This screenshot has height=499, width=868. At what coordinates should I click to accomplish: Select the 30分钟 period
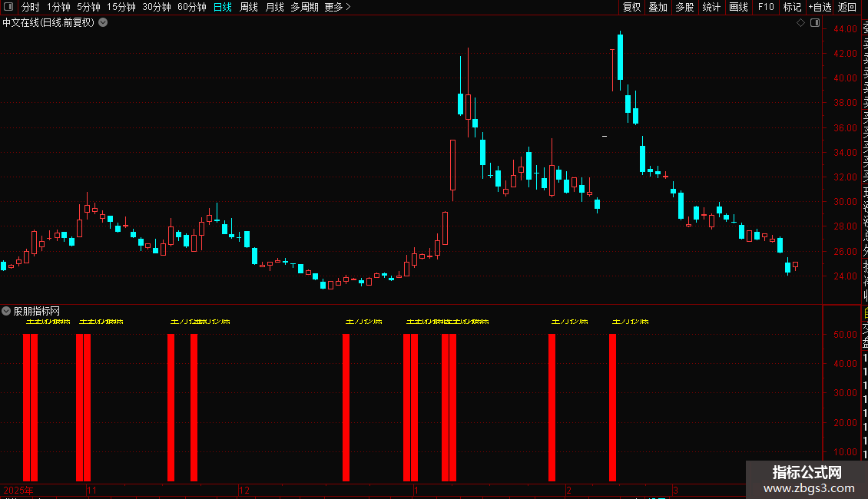pos(157,7)
